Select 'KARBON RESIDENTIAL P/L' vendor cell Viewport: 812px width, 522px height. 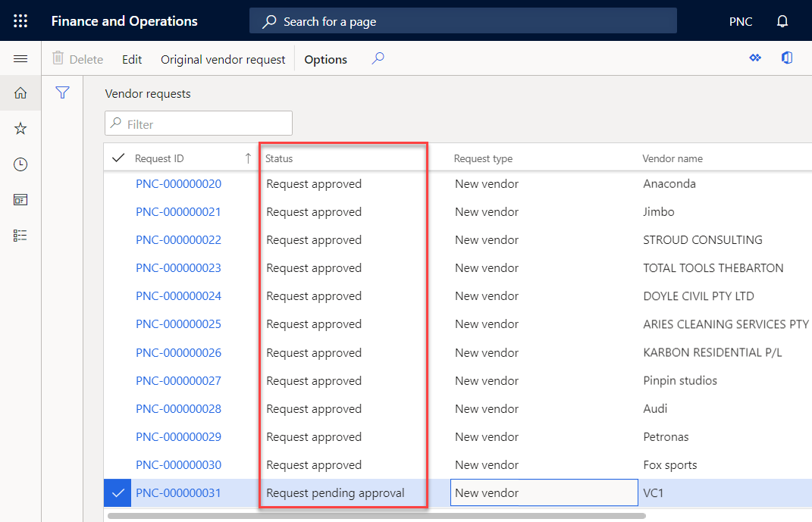713,352
